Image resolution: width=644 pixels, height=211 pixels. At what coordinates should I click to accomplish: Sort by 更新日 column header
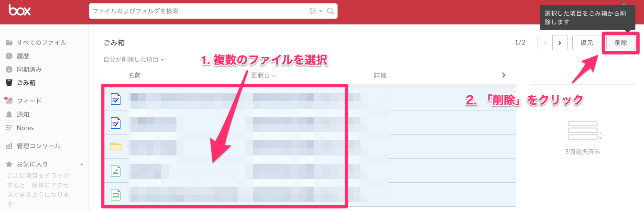tap(263, 75)
